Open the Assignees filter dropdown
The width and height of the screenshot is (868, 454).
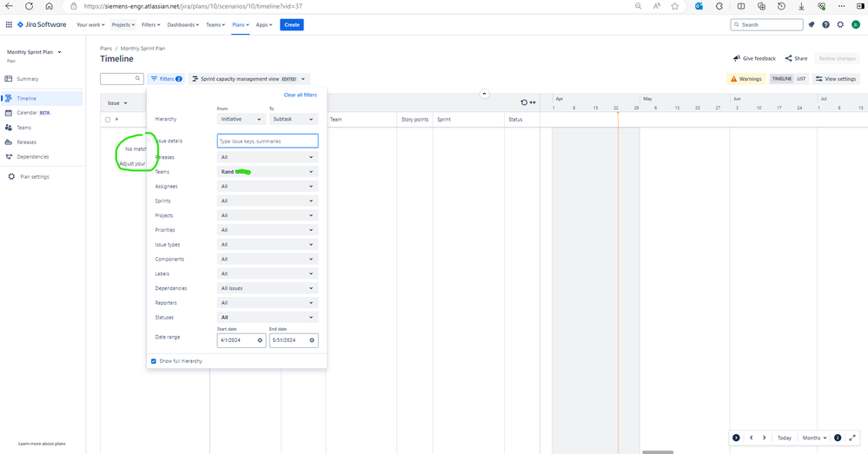268,187
